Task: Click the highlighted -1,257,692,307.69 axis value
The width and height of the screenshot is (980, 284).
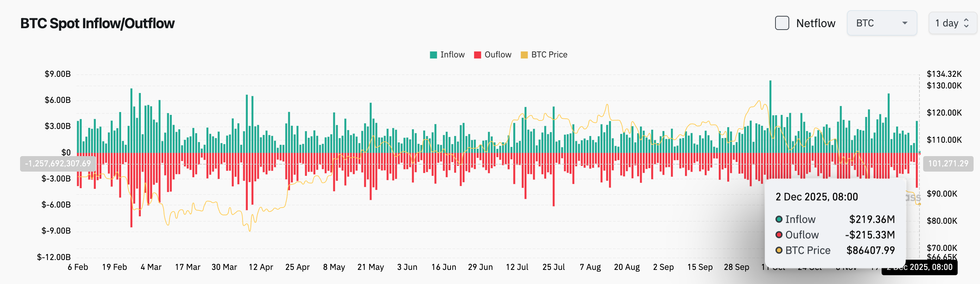Action: click(x=58, y=164)
